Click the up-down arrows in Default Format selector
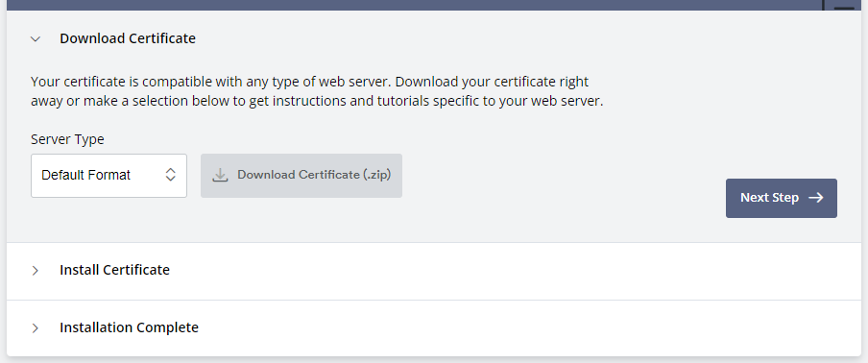Image resolution: width=868 pixels, height=363 pixels. point(171,175)
